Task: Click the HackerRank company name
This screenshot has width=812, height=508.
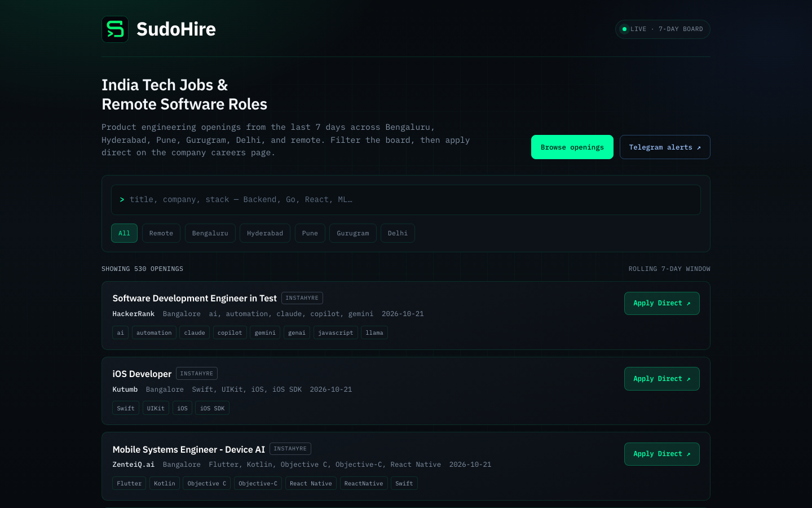Action: click(134, 314)
